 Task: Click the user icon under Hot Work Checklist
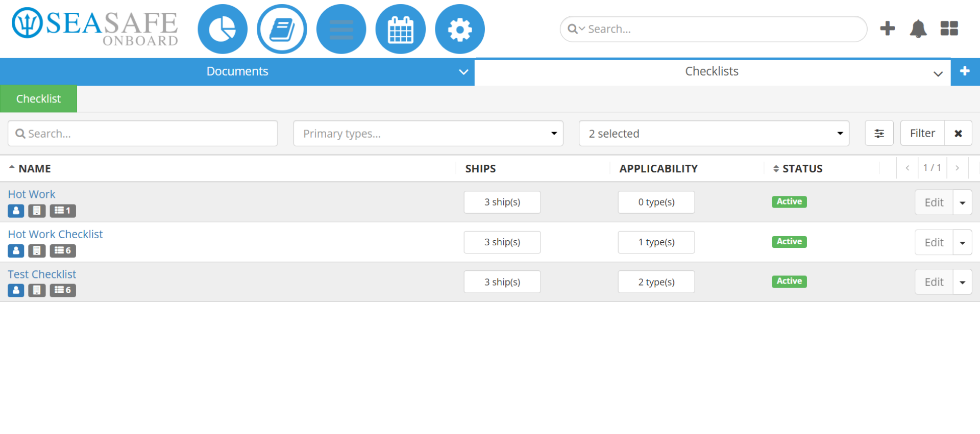click(16, 250)
